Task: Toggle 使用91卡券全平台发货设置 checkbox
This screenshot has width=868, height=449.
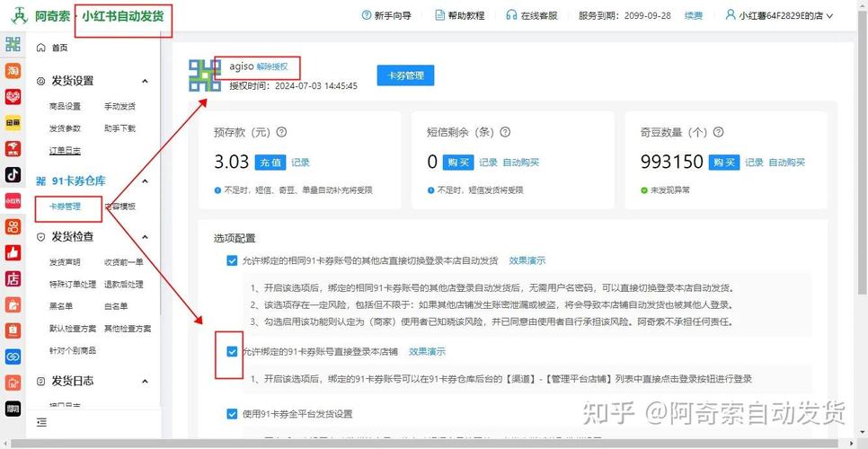Action: click(232, 414)
